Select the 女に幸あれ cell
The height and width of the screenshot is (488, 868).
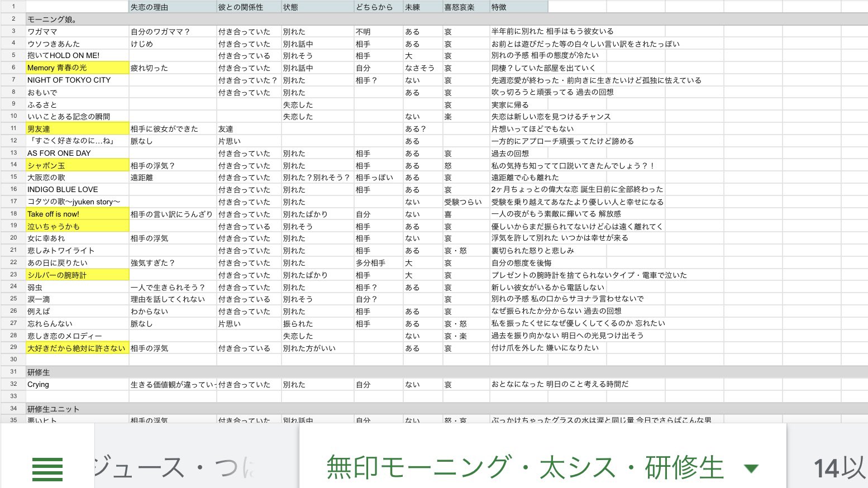point(77,238)
